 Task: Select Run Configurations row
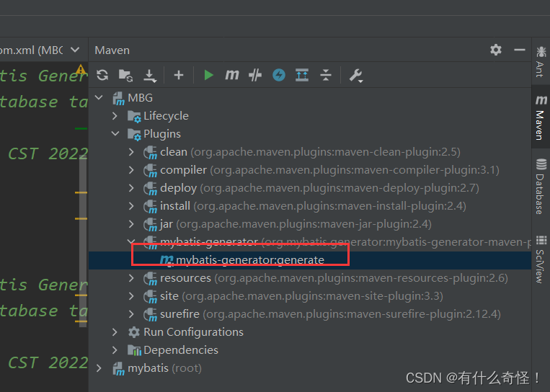pos(310,332)
